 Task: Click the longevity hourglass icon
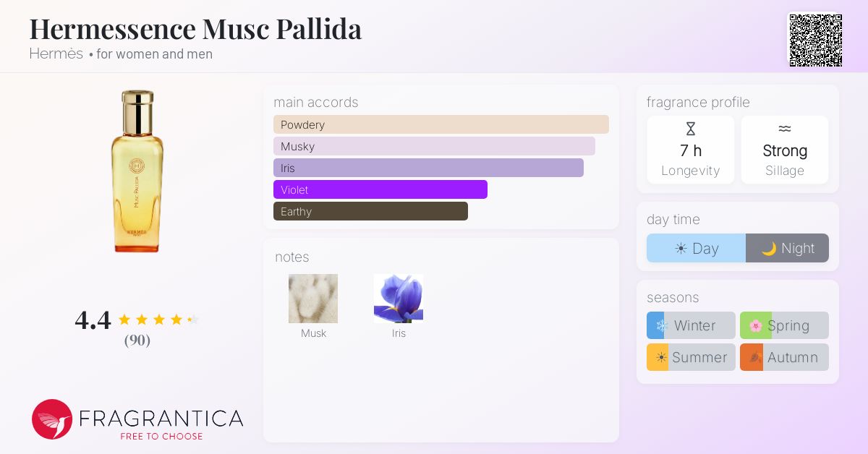pyautogui.click(x=690, y=129)
